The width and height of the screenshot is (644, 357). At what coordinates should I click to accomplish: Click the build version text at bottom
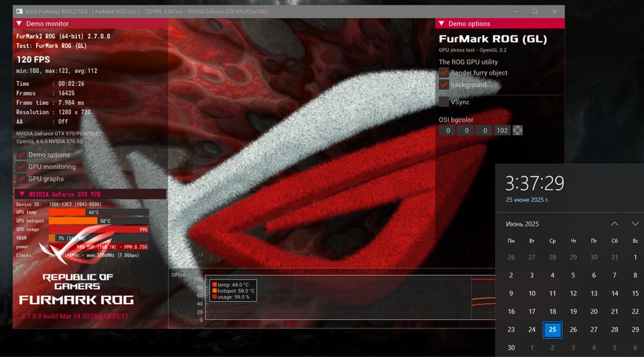tap(75, 316)
